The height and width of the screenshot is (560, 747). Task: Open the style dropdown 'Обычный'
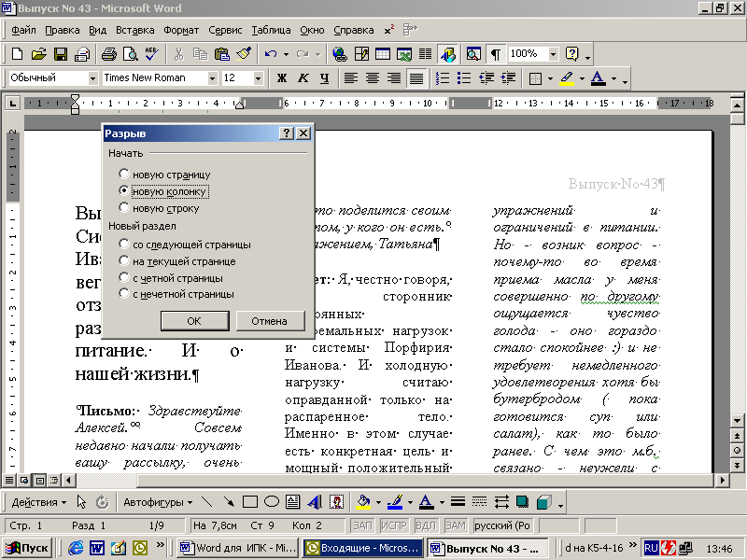point(92,78)
